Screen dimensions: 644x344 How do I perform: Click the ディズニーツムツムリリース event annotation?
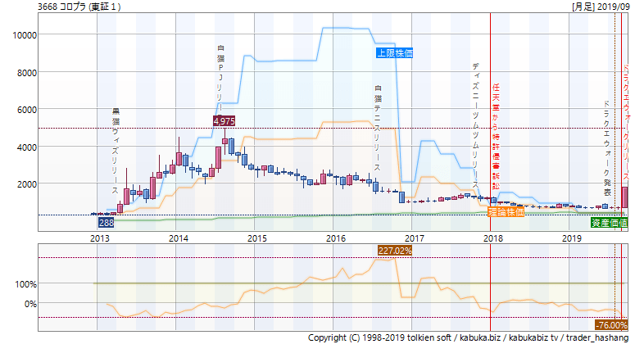click(475, 126)
